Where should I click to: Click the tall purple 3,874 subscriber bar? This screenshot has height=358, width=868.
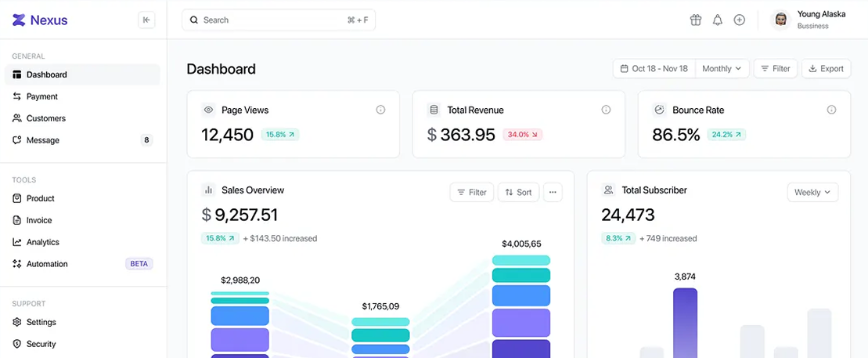coord(685,322)
